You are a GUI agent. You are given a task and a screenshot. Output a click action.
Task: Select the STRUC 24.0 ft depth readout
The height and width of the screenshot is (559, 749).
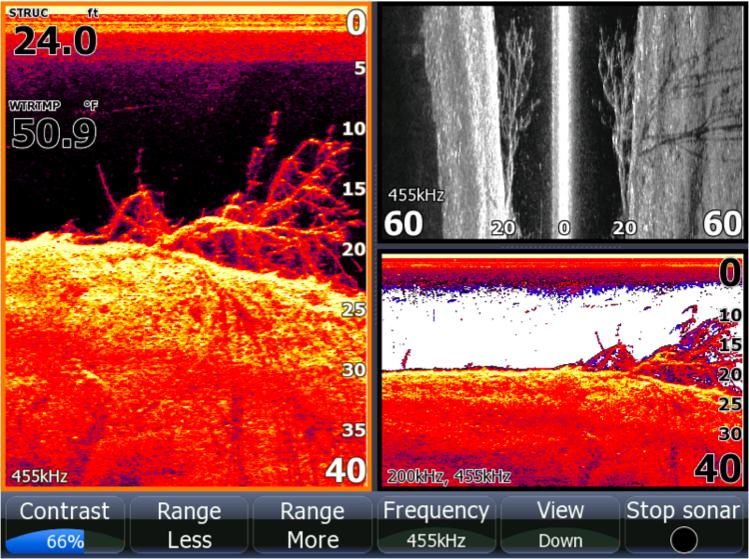[55, 37]
